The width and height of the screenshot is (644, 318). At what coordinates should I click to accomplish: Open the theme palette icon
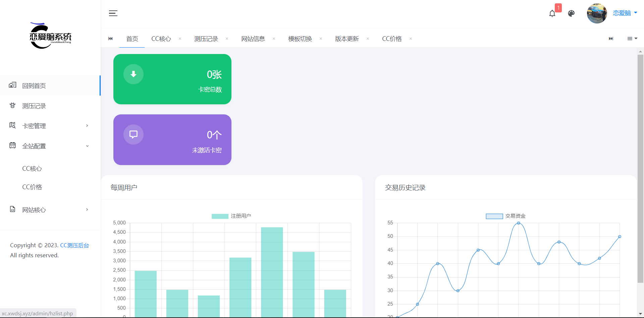(x=571, y=13)
